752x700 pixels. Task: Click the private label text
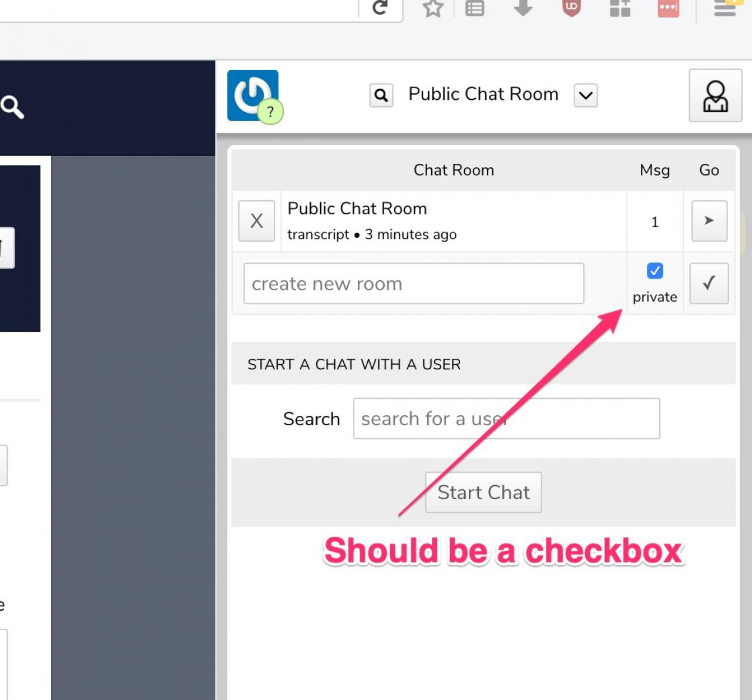655,297
